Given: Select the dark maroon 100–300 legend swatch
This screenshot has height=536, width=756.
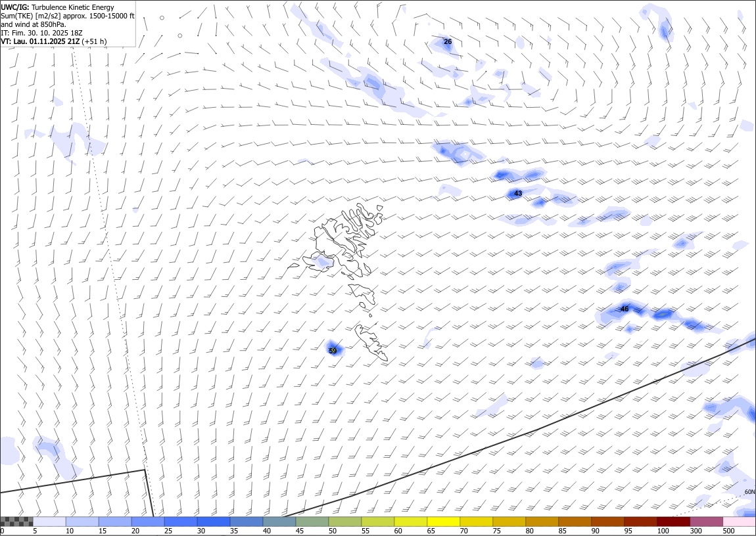Looking at the screenshot, I should coord(673,522).
